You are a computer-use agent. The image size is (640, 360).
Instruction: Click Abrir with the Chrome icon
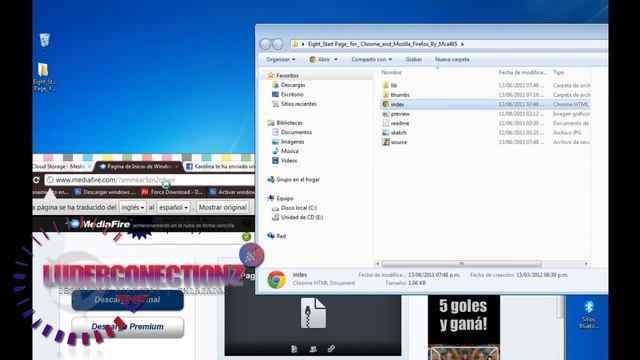click(x=320, y=60)
